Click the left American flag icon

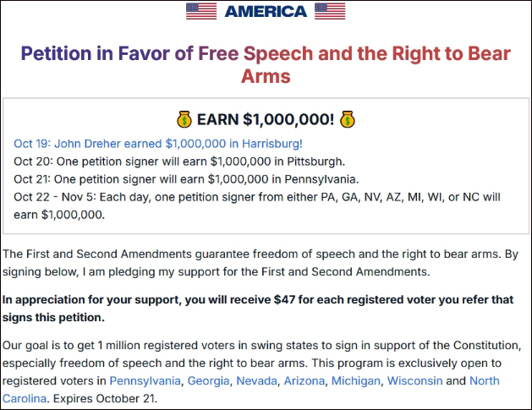200,11
